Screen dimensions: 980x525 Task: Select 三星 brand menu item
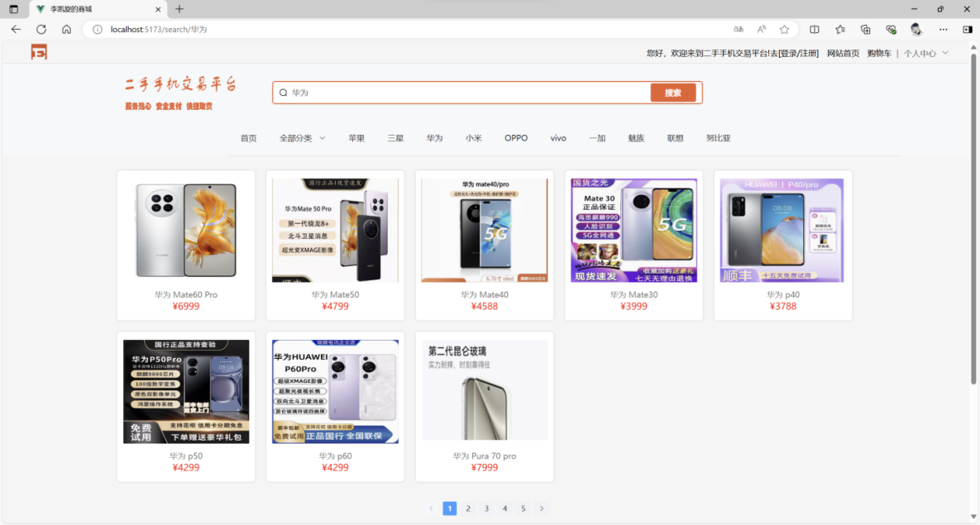click(x=395, y=138)
